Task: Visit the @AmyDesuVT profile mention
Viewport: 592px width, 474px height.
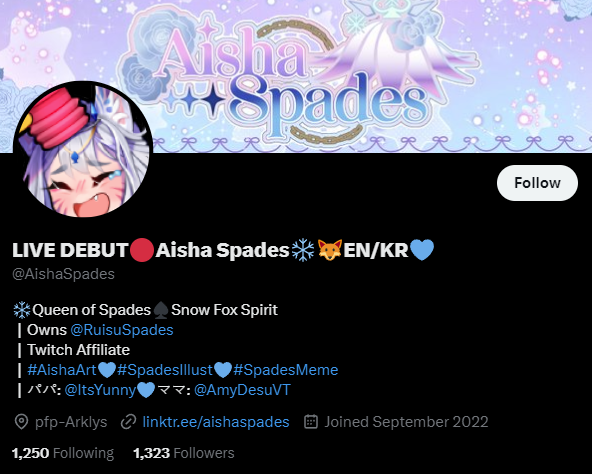Action: tap(242, 390)
